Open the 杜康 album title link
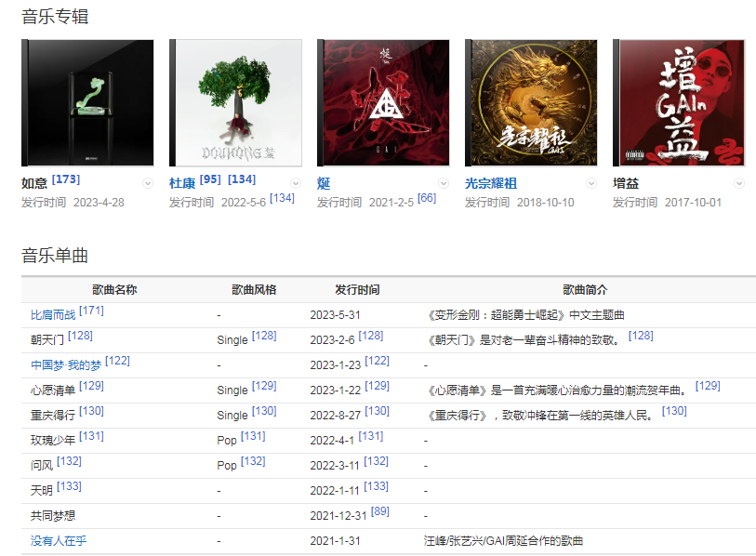The height and width of the screenshot is (556, 756). click(x=182, y=183)
